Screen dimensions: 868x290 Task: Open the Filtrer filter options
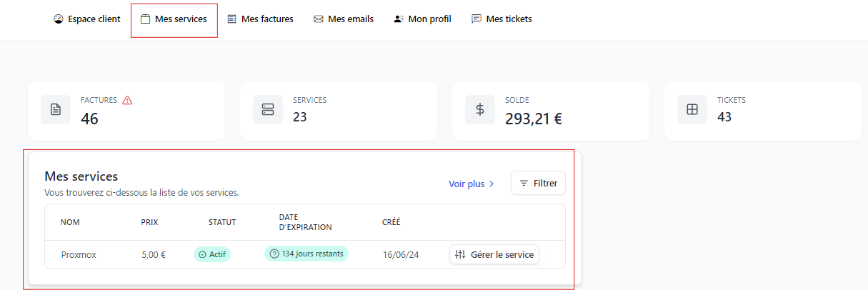(x=538, y=183)
